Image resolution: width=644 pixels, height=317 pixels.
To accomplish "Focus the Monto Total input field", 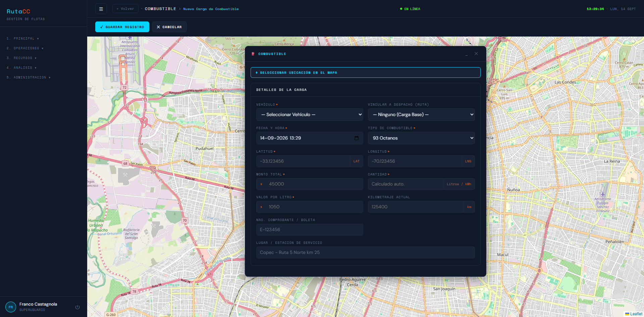I will pyautogui.click(x=310, y=184).
